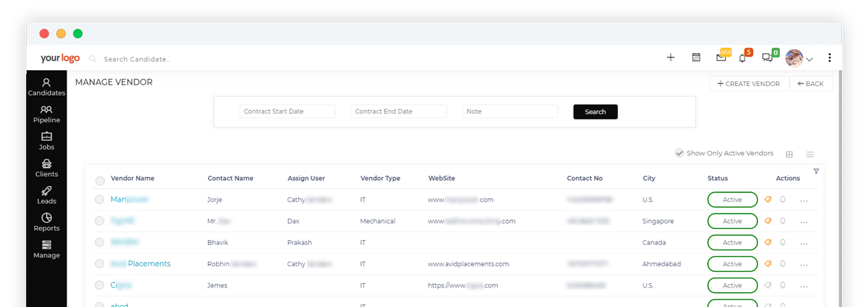Click the Assign User column header
Image resolution: width=868 pixels, height=307 pixels.
306,178
